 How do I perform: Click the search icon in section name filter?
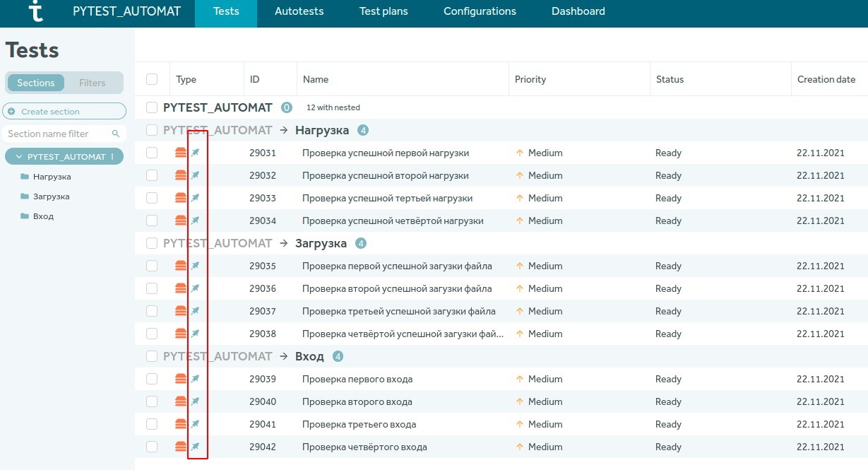[116, 134]
